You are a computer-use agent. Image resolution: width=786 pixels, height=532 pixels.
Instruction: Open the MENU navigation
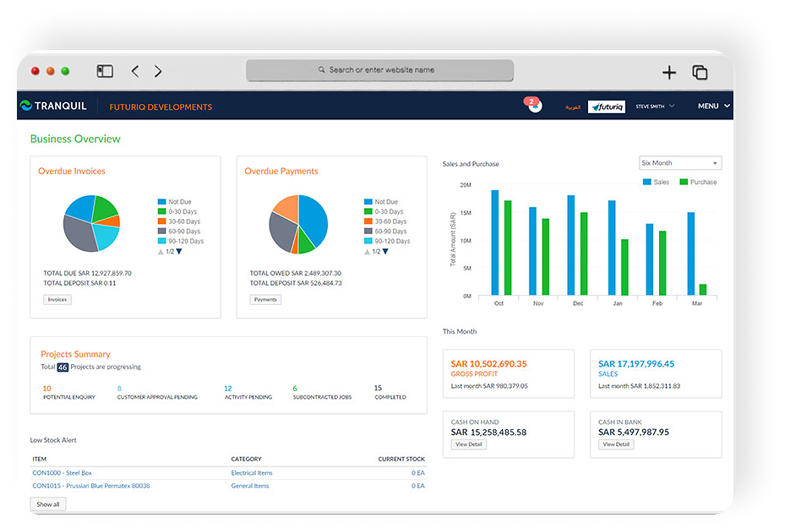(x=714, y=106)
